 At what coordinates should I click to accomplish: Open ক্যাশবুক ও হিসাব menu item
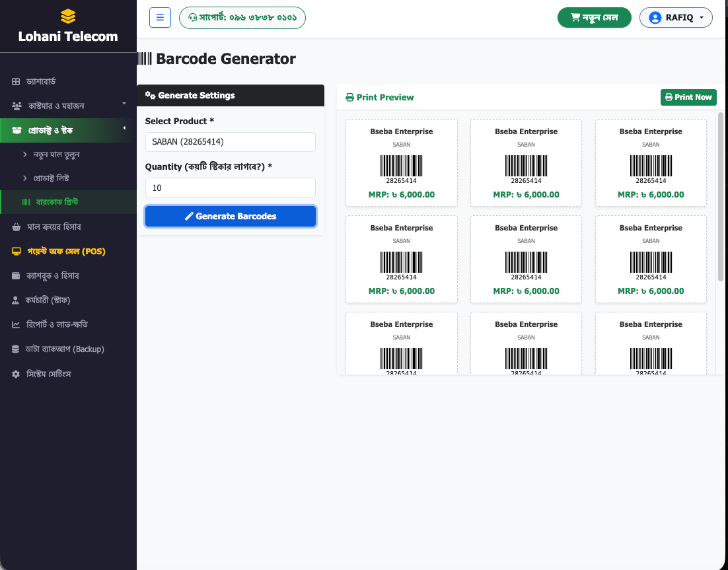coord(68,275)
